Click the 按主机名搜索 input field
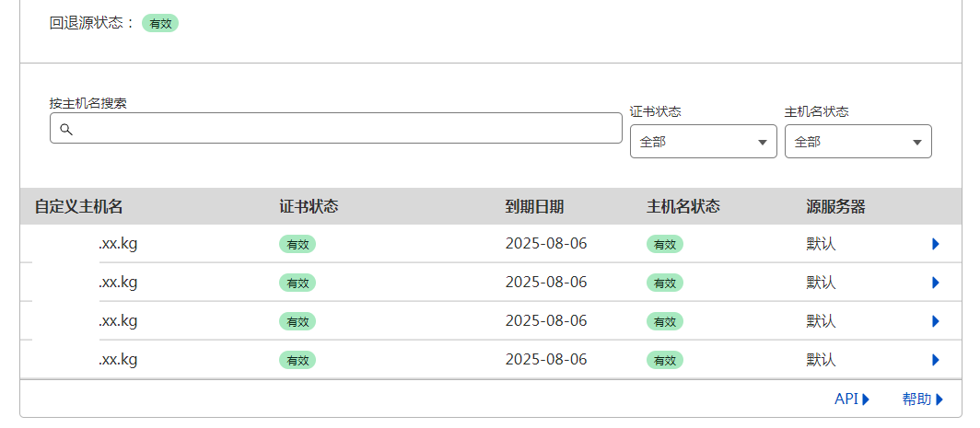Image resolution: width=980 pixels, height=428 pixels. pos(335,128)
